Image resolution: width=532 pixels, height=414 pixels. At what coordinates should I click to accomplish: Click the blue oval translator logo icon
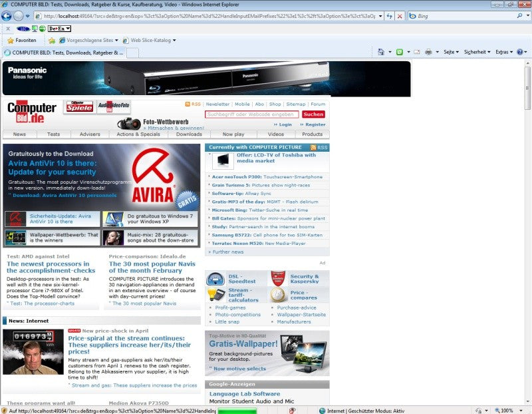(23, 29)
